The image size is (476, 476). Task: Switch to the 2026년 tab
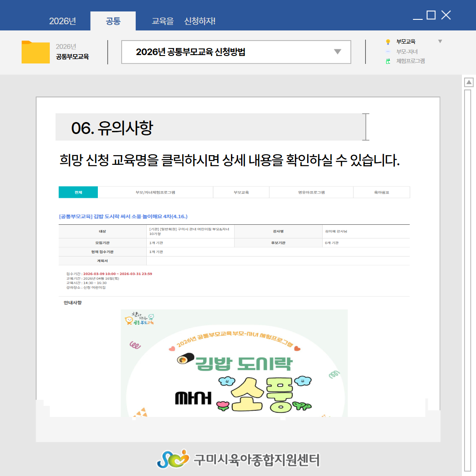(x=63, y=21)
